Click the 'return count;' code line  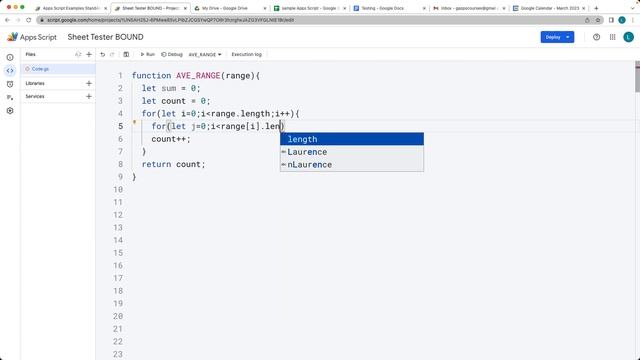click(173, 164)
